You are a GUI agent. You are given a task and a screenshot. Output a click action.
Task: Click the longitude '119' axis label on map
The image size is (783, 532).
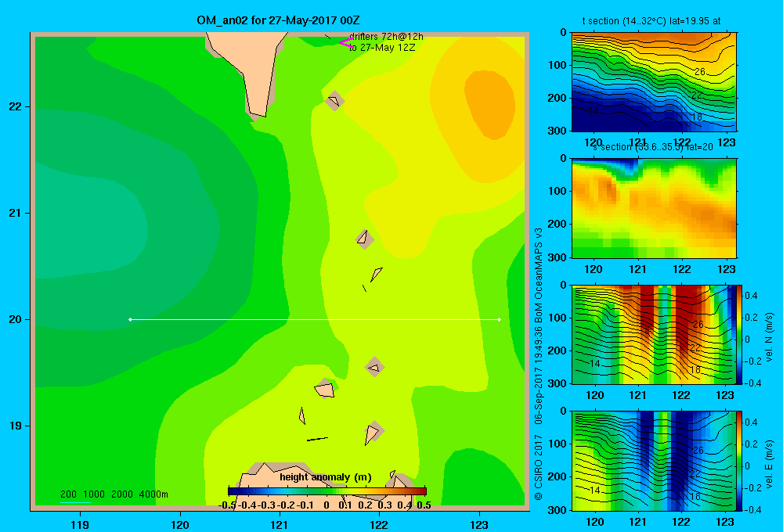point(80,525)
